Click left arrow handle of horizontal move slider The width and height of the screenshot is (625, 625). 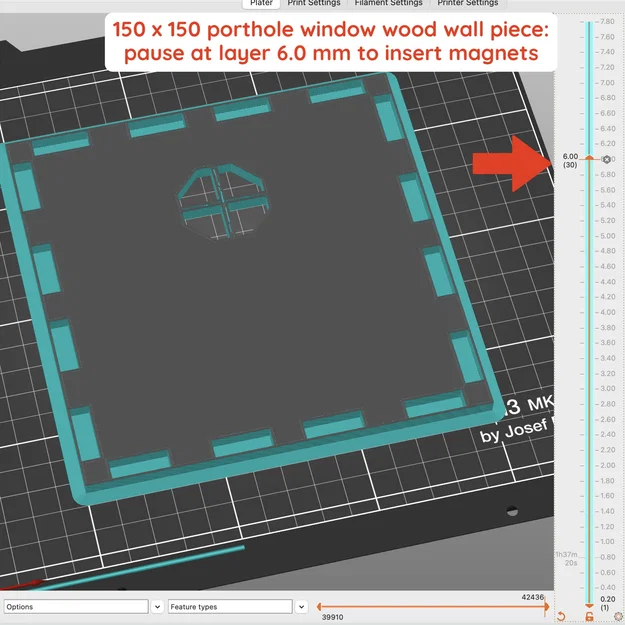[x=319, y=607]
